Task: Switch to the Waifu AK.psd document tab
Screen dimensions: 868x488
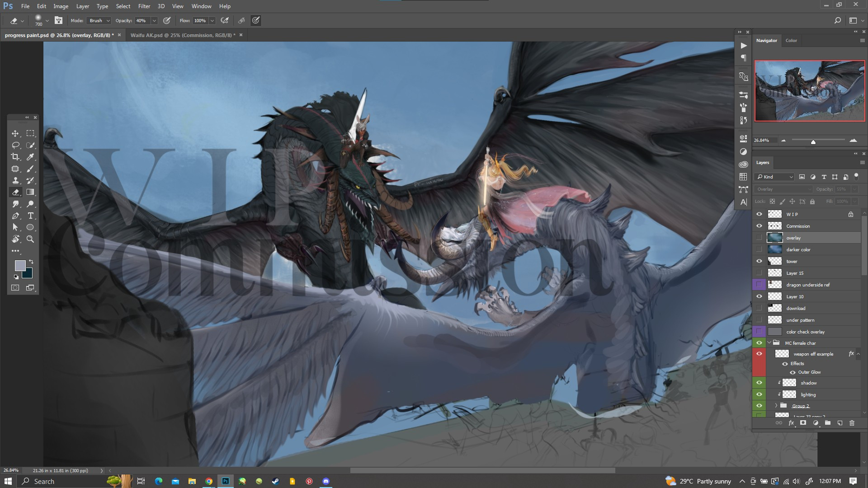Action: point(183,35)
